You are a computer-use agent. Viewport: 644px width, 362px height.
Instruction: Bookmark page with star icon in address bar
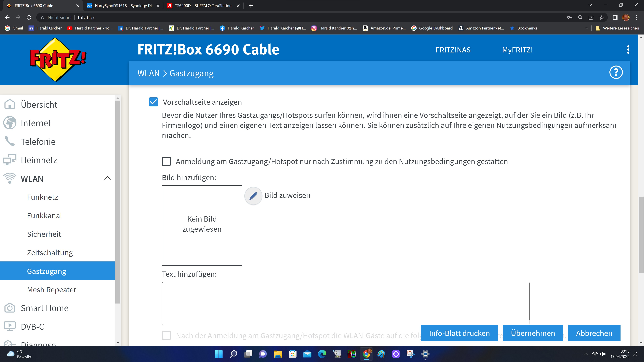(602, 17)
